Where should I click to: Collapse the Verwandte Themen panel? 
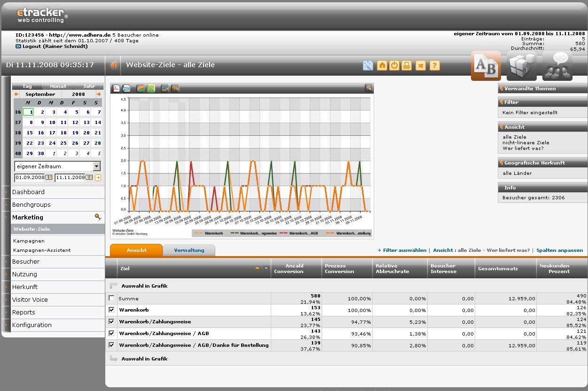tap(502, 88)
